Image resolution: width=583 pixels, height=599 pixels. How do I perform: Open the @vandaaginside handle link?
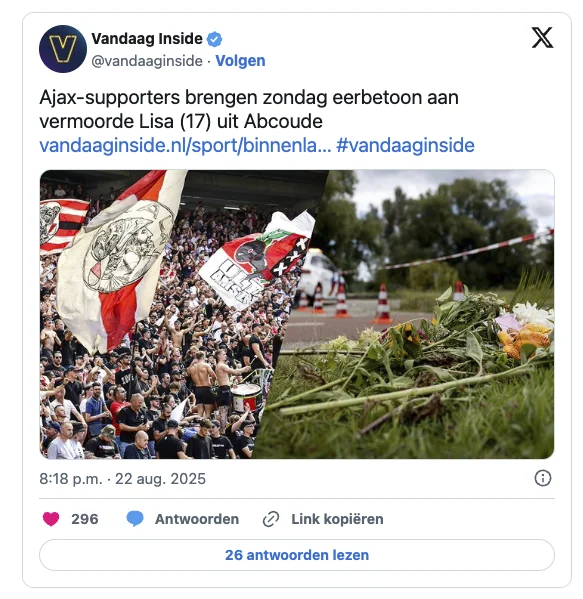[x=147, y=61]
